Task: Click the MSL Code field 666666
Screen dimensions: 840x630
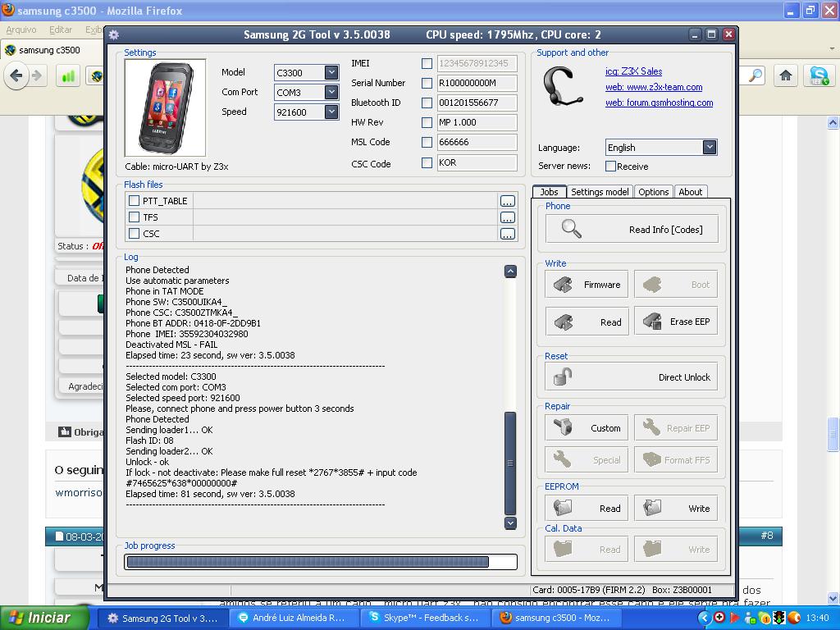Action: tap(477, 142)
